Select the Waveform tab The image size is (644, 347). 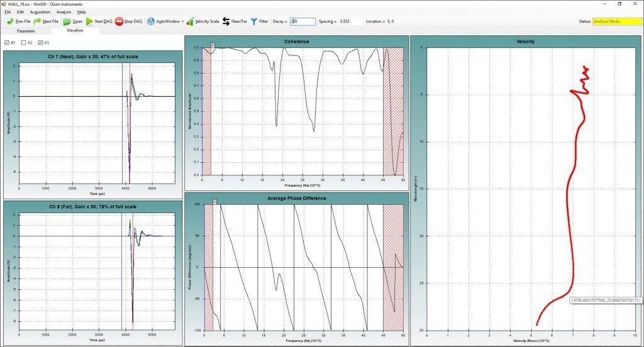(x=74, y=30)
